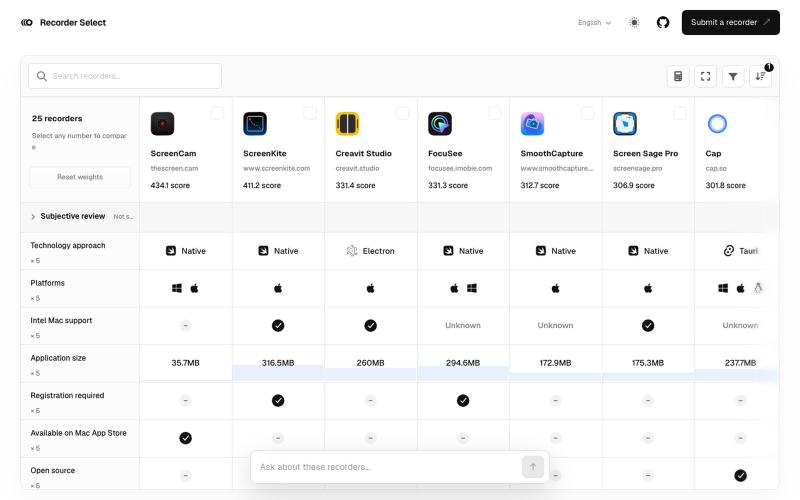Screen dimensions: 800x500
Task: Click the search magnifier icon
Action: click(x=42, y=77)
